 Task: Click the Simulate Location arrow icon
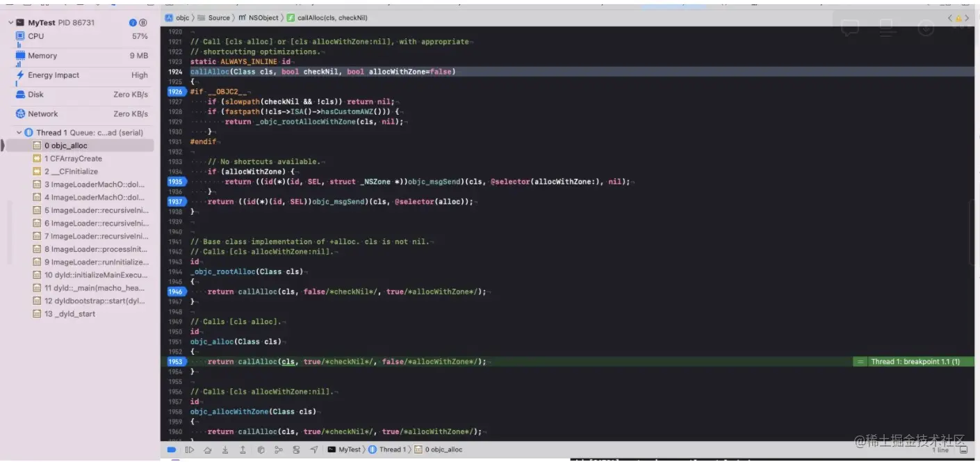coord(314,449)
